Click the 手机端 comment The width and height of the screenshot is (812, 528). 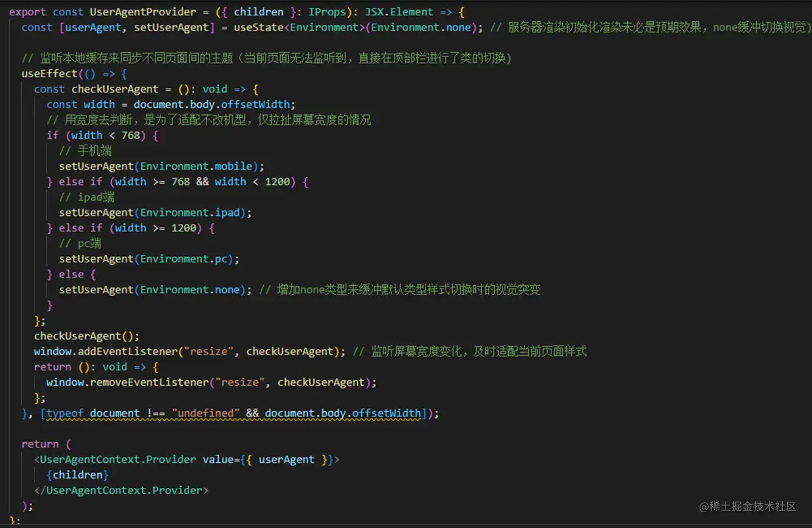coord(85,151)
